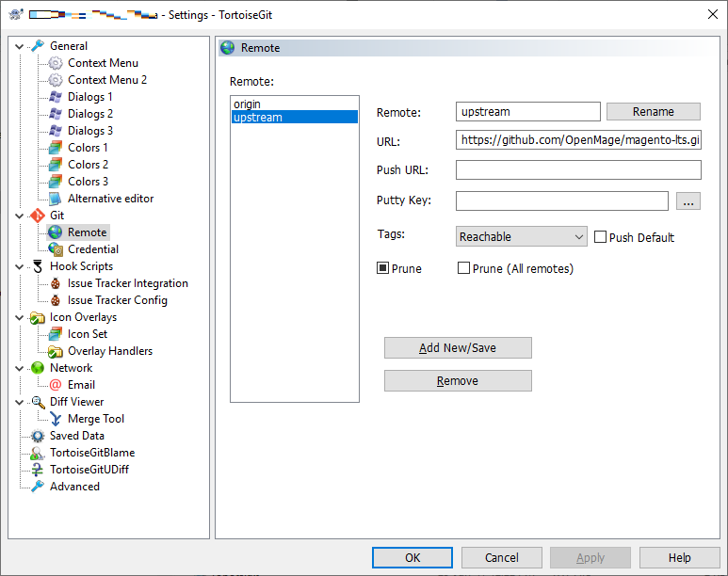The image size is (728, 576).
Task: Open the Context Menu settings page
Action: tap(103, 63)
